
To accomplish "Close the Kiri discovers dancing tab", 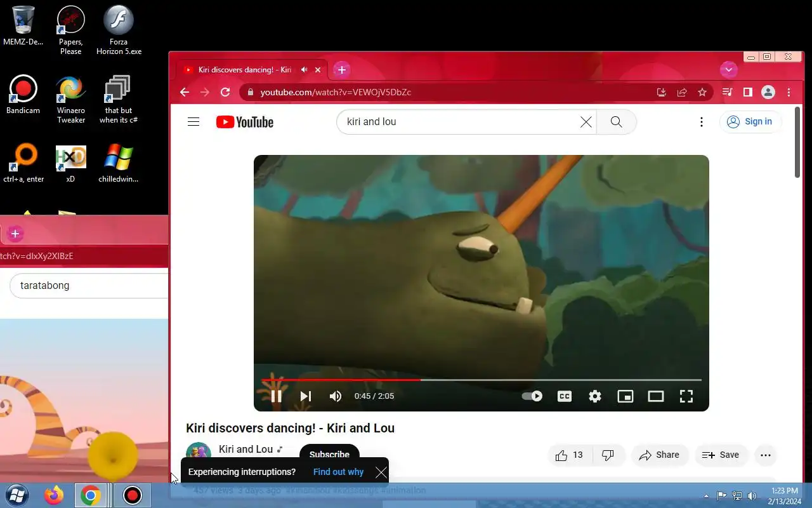I will point(318,70).
